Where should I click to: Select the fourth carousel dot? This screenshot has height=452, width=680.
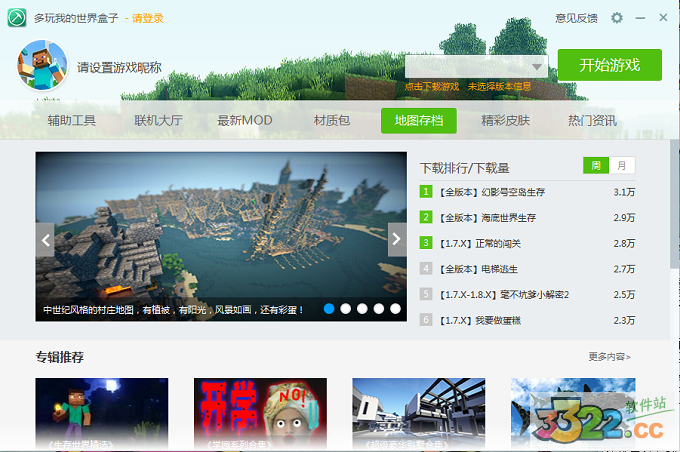pos(379,308)
